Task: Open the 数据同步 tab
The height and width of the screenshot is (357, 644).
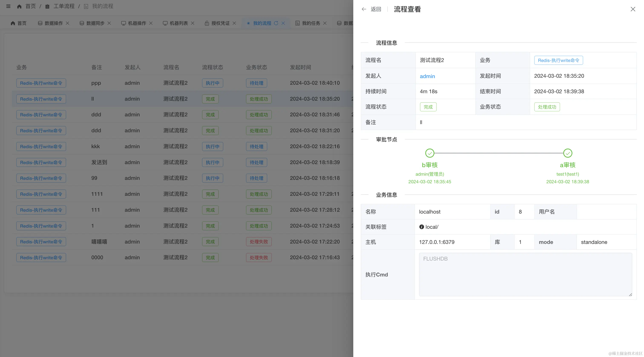Action: pyautogui.click(x=95, y=23)
